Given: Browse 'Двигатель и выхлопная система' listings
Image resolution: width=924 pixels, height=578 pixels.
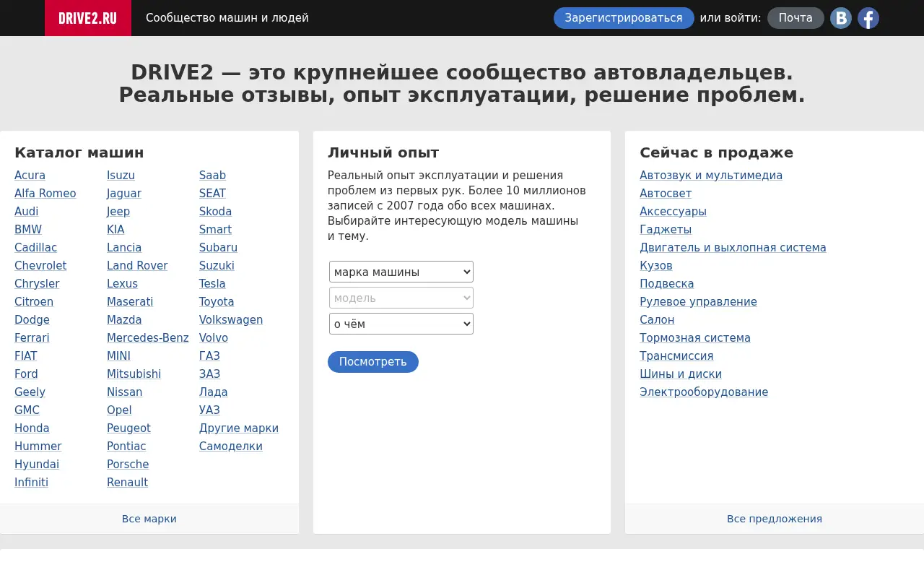Looking at the screenshot, I should (x=733, y=248).
